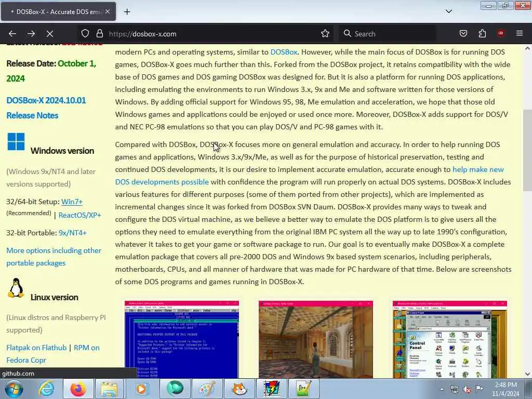Open Scratch cat icon in taskbar

coord(239,389)
